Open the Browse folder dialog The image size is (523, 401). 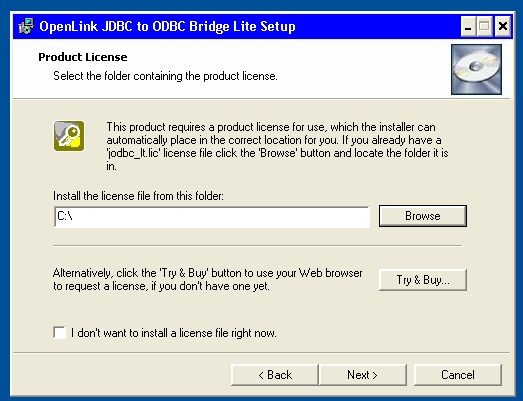tap(423, 216)
